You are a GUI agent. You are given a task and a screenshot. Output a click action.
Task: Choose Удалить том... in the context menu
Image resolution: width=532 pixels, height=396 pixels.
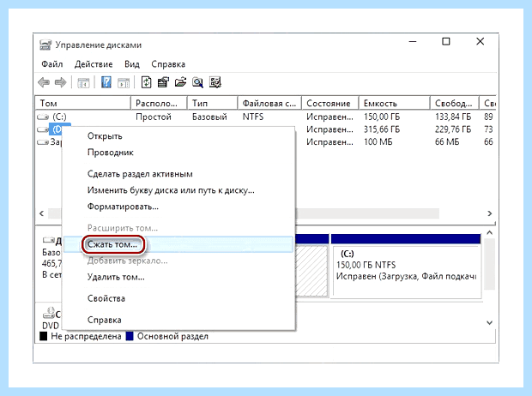[x=116, y=277]
